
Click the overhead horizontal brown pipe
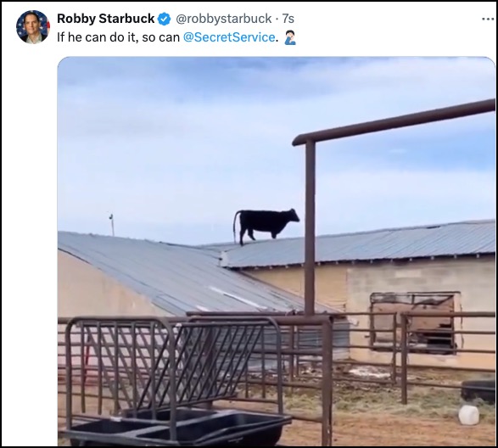click(394, 122)
